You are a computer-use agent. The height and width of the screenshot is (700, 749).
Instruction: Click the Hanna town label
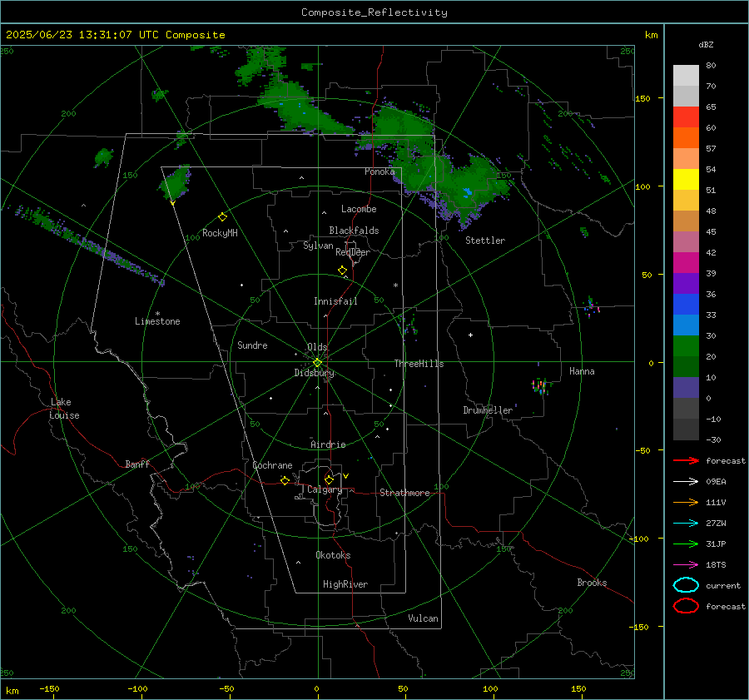[x=582, y=371]
